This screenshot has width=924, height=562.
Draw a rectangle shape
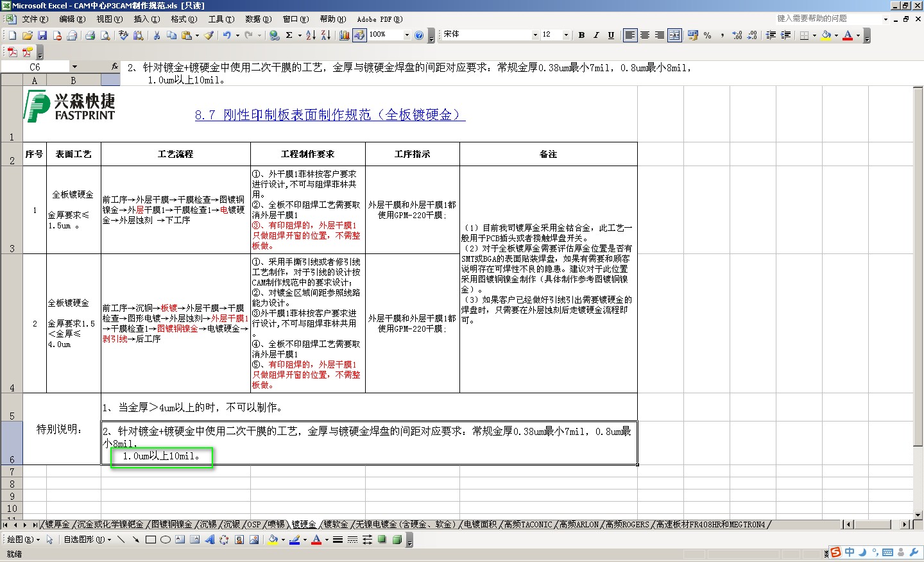[x=151, y=540]
